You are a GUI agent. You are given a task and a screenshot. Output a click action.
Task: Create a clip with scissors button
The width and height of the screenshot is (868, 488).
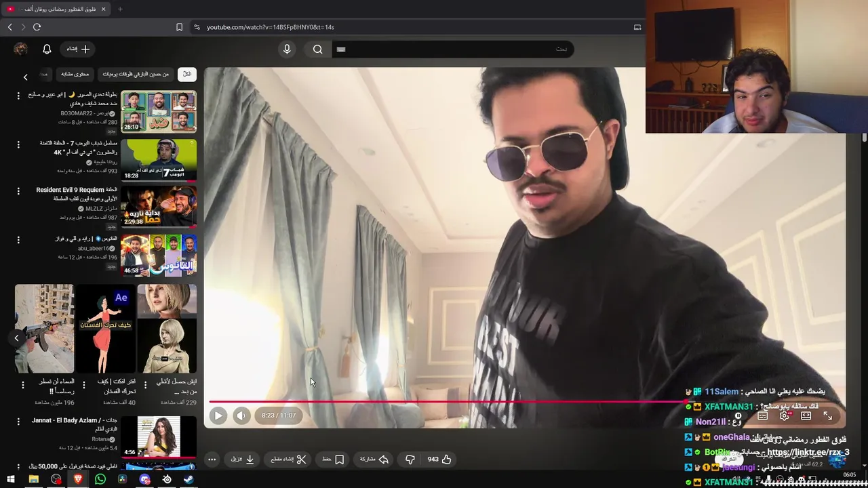click(288, 460)
